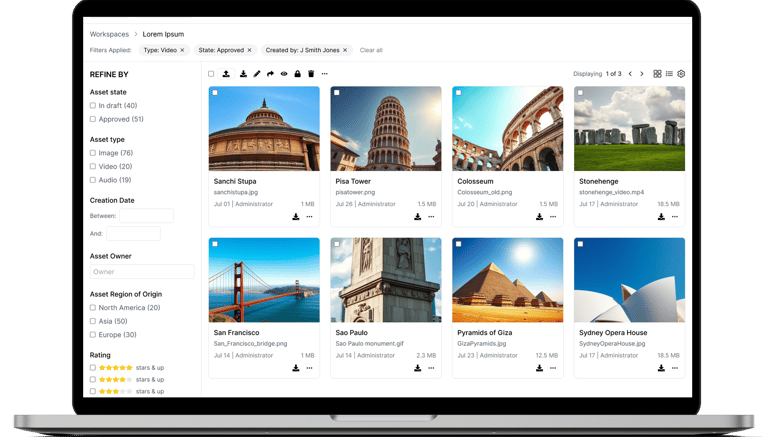Open more options for Pisa Tower

(x=432, y=217)
